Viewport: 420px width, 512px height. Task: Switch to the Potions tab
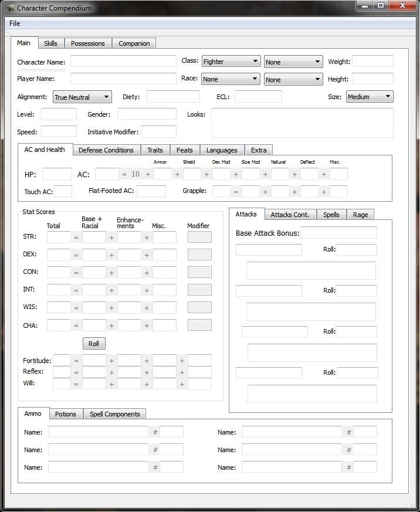(66, 414)
